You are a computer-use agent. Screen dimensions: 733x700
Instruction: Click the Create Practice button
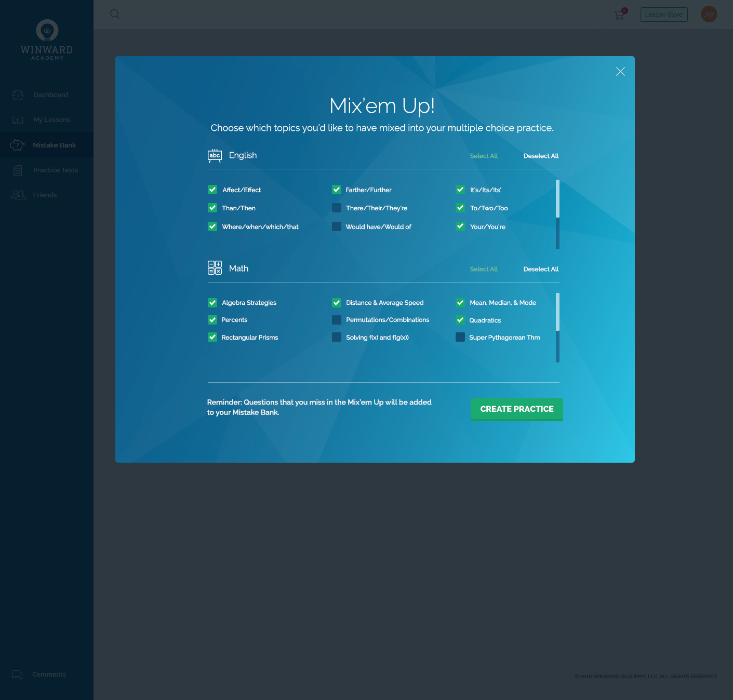[517, 409]
